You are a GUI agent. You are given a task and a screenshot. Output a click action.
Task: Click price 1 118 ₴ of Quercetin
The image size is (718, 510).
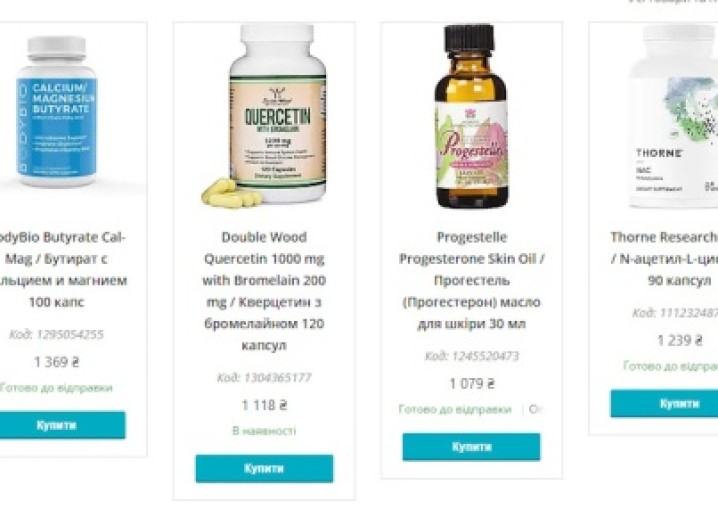[264, 405]
